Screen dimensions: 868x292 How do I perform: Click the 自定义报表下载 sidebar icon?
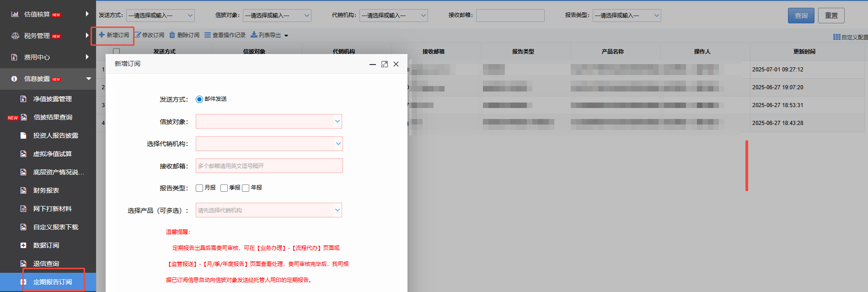[23, 227]
